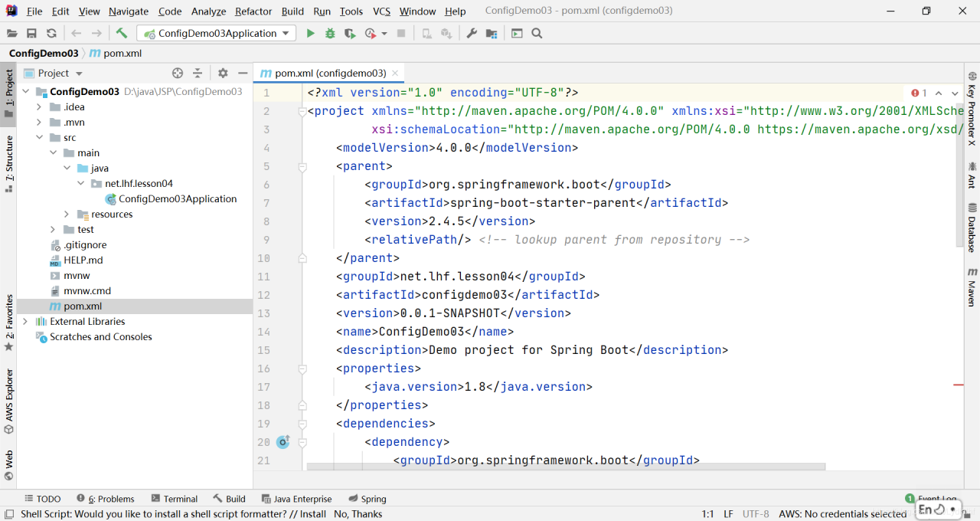This screenshot has width=980, height=521.
Task: Click the Synchronize refresh icon in toolbar
Action: pos(51,33)
